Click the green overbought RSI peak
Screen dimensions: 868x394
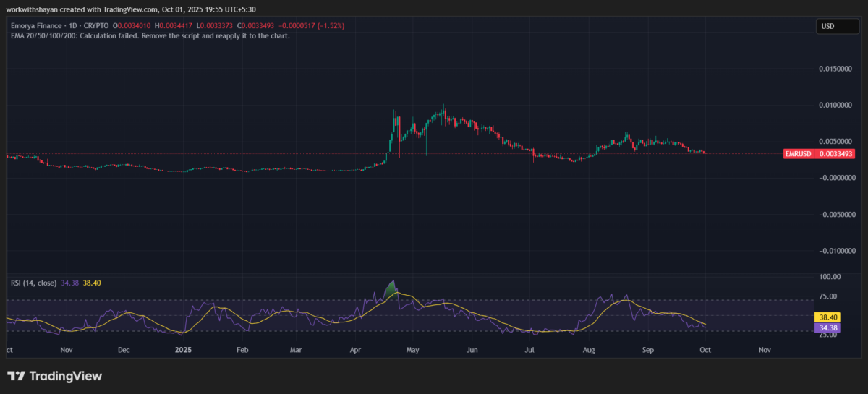click(x=392, y=288)
